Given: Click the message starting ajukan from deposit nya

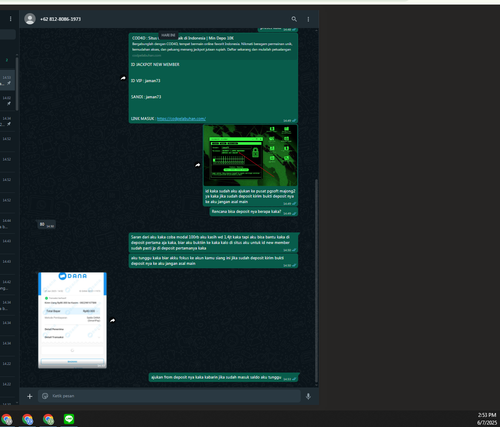Looking at the screenshot, I should tap(223, 377).
